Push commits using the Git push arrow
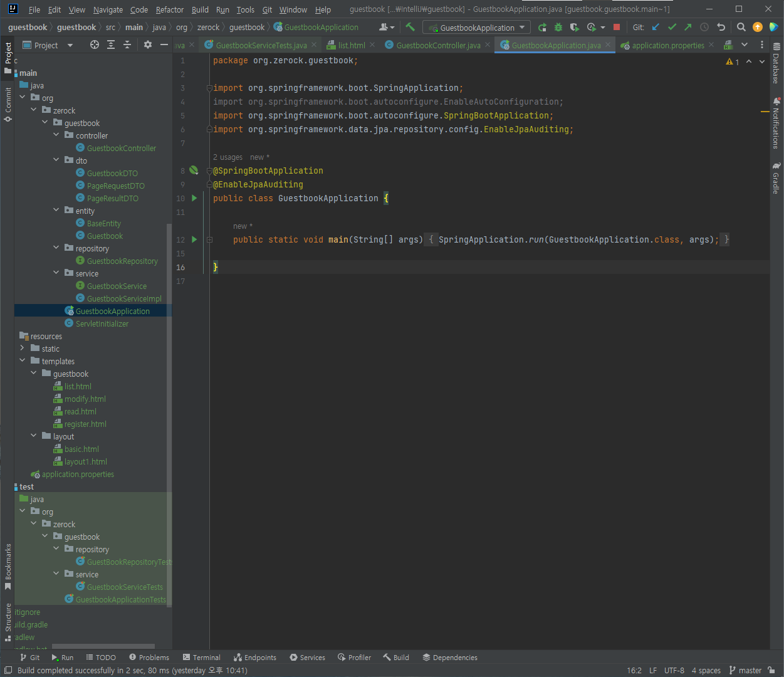 (688, 27)
